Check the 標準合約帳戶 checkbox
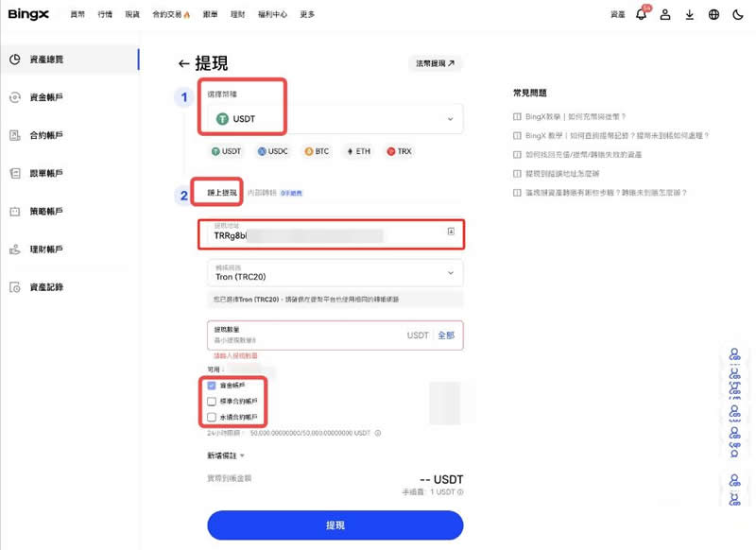This screenshot has width=756, height=550. 212,402
